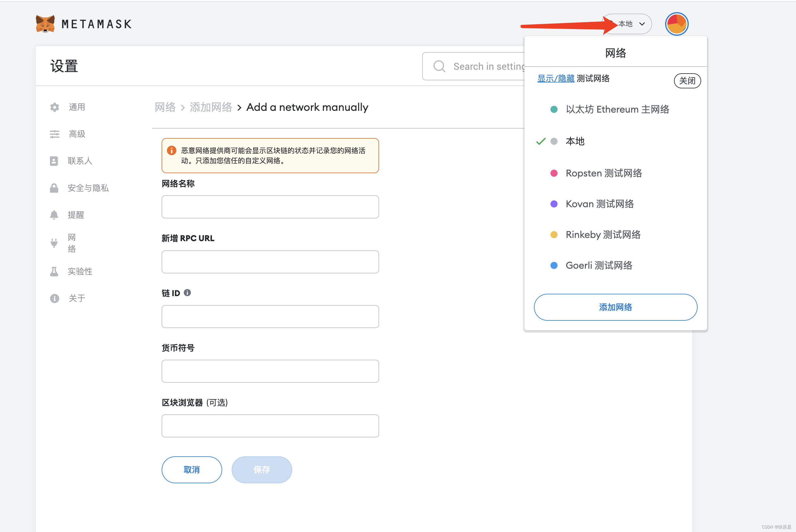Open the 高级 settings tab

[77, 134]
